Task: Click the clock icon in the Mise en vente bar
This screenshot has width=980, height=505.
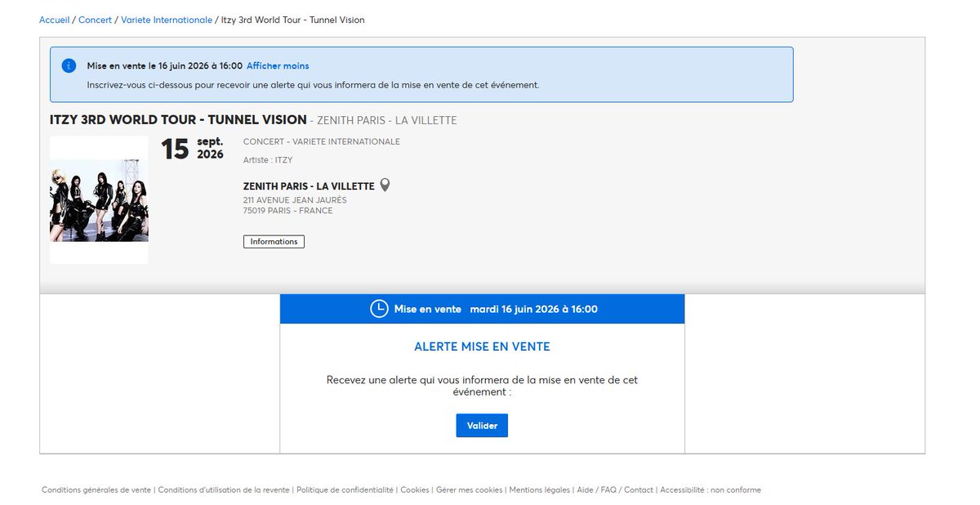Action: (x=379, y=309)
